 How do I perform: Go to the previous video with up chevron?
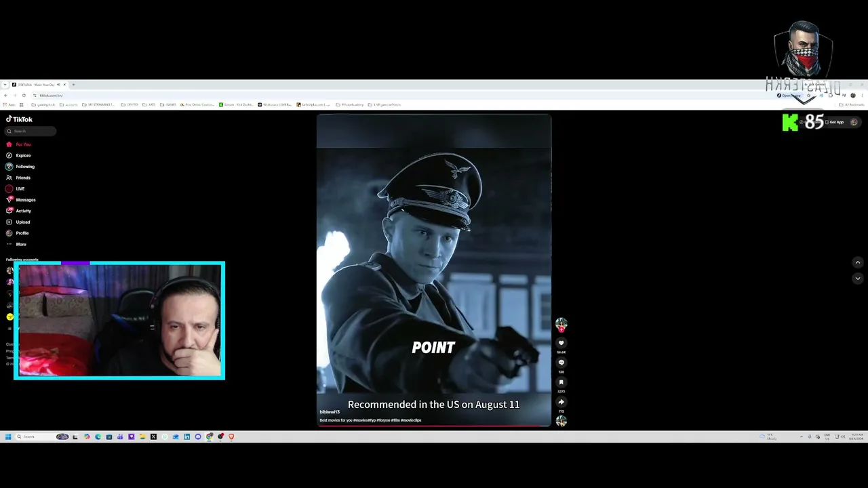click(857, 262)
